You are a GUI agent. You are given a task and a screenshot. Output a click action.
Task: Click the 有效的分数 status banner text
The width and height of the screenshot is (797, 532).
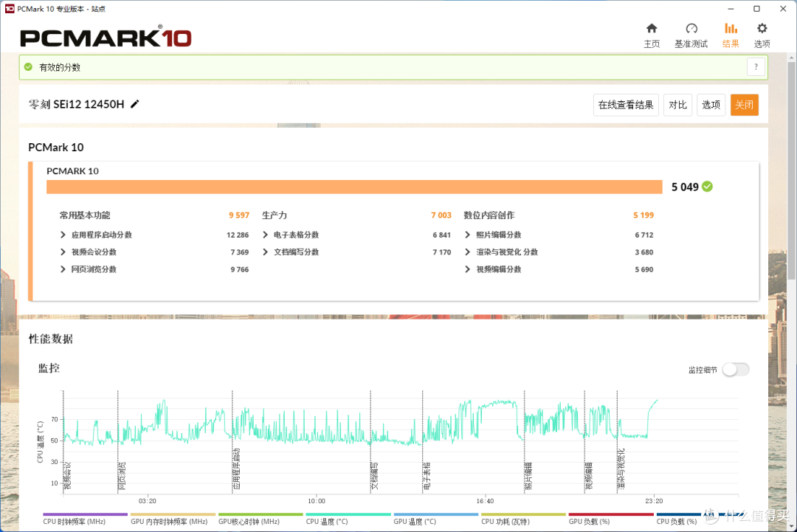(60, 67)
